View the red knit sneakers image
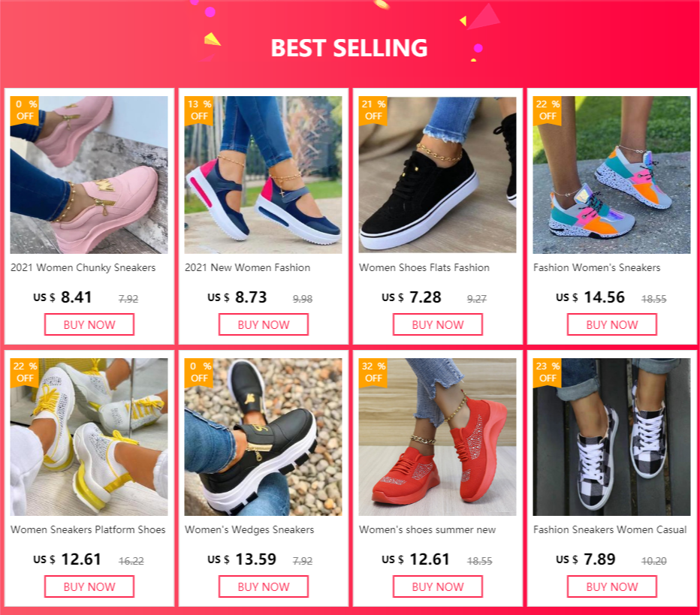 tap(438, 437)
